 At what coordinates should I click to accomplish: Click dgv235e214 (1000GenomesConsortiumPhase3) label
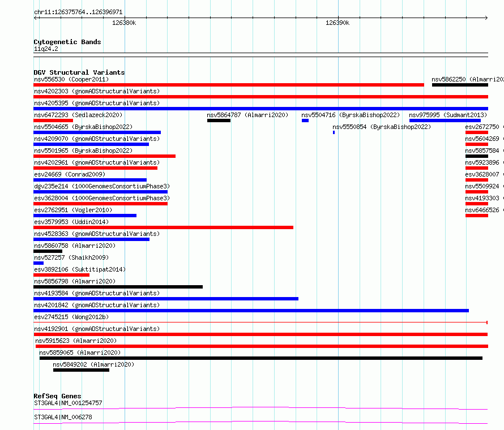(x=102, y=186)
